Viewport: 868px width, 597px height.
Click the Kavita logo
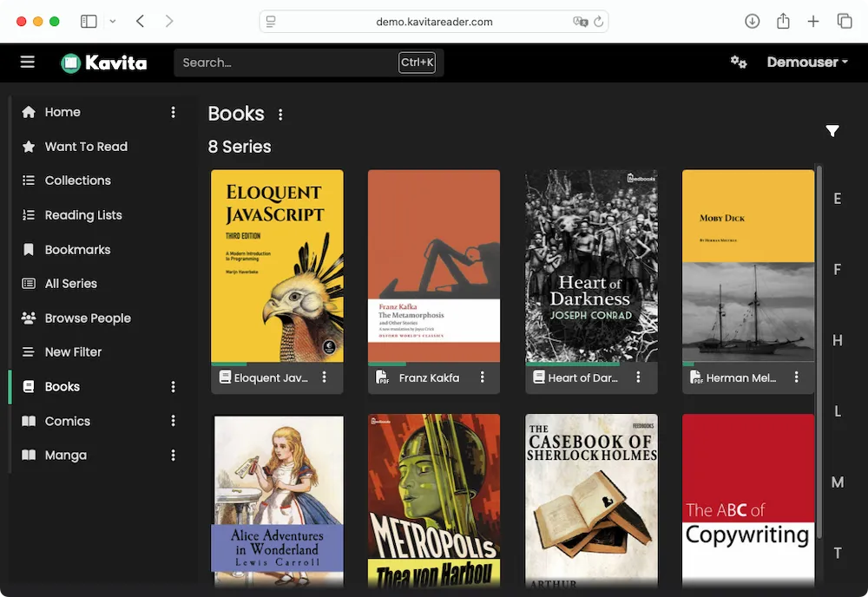(104, 62)
